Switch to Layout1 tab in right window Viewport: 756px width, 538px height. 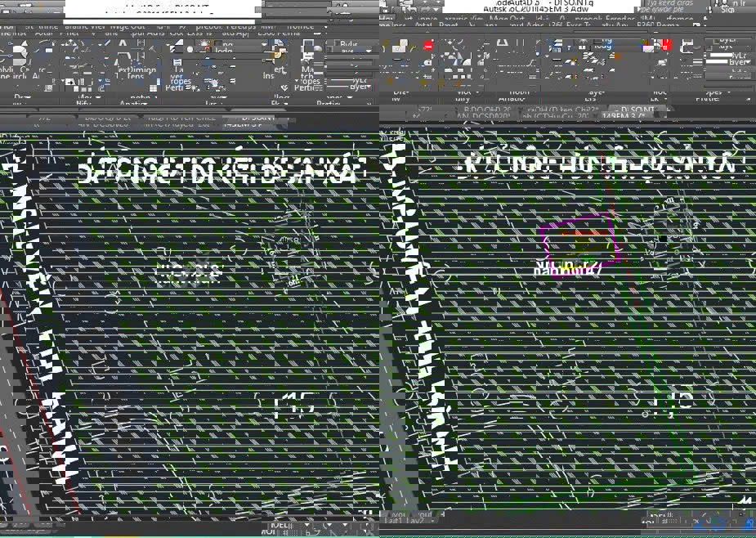click(395, 520)
